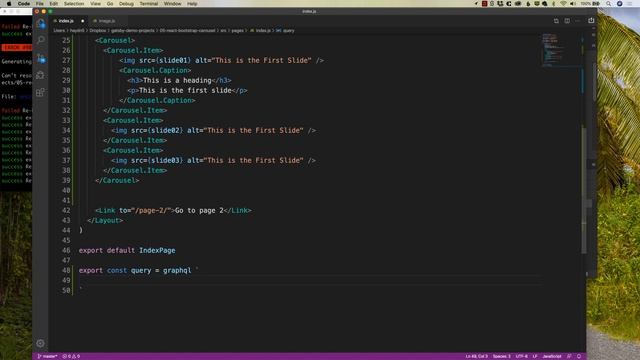Viewport: 640px width, 360px height.
Task: Open the Terminal menu
Action: pos(149,4)
